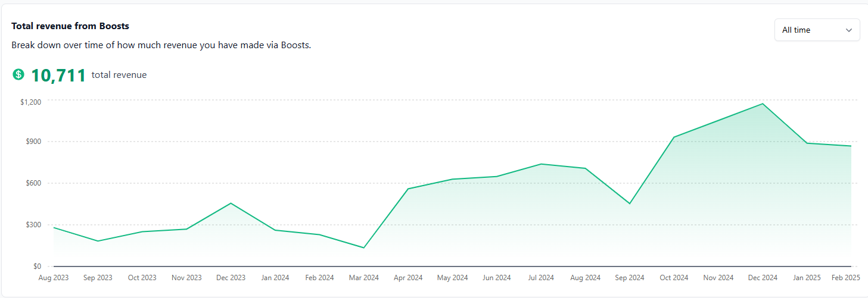The width and height of the screenshot is (868, 298).
Task: Click the Boosts revenue description text
Action: [161, 45]
